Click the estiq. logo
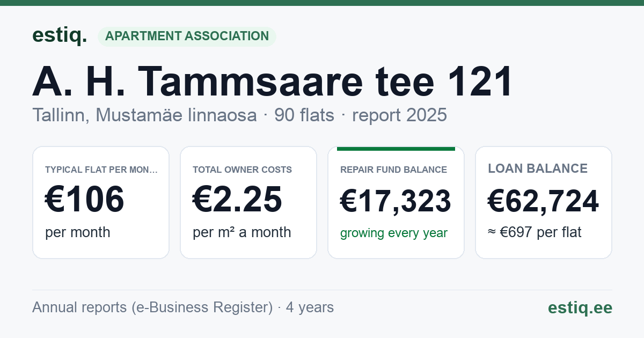644x338 pixels. 60,35
